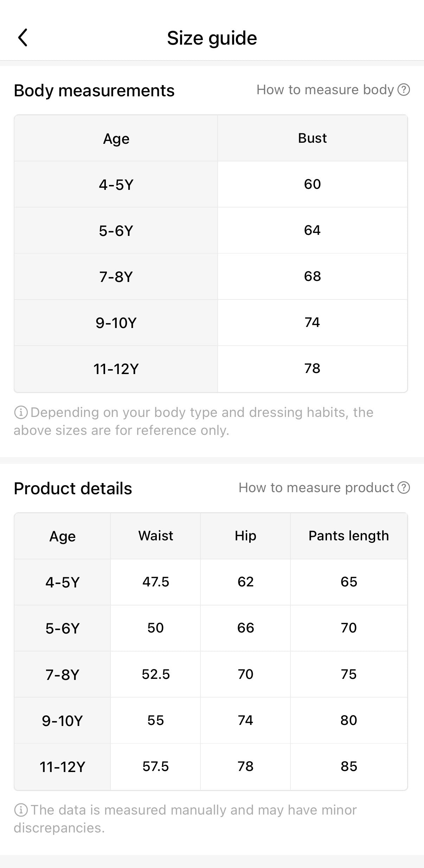The width and height of the screenshot is (424, 868).
Task: Open the body measurement help question mark icon
Action: point(404,90)
